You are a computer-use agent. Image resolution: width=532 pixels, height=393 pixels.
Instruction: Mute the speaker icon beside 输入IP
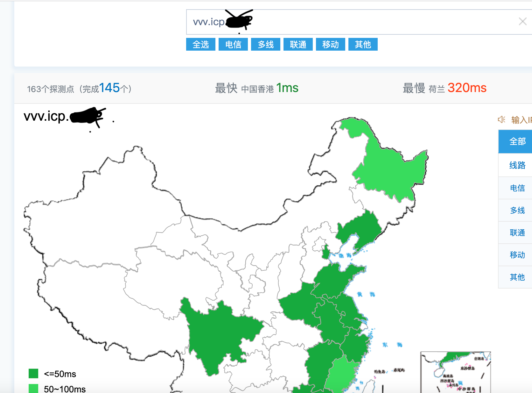pyautogui.click(x=502, y=119)
